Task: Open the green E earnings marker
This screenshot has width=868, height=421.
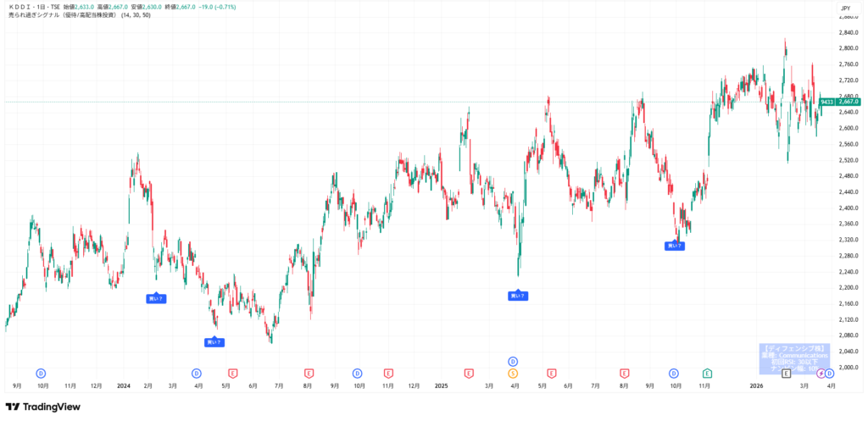Action: click(708, 373)
